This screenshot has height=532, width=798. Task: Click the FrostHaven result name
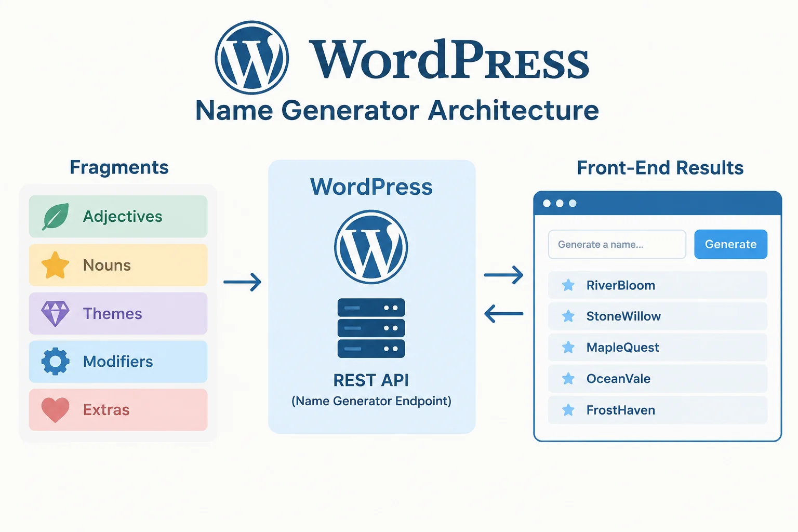(621, 410)
